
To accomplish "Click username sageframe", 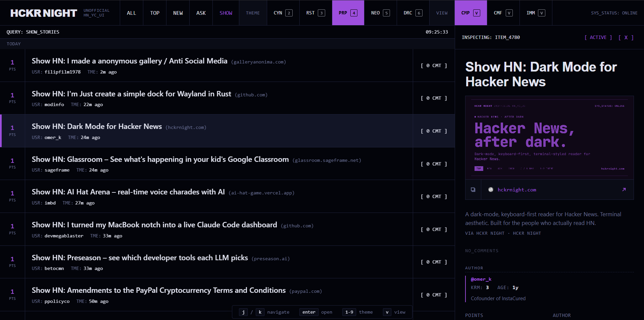I will click(x=57, y=170).
